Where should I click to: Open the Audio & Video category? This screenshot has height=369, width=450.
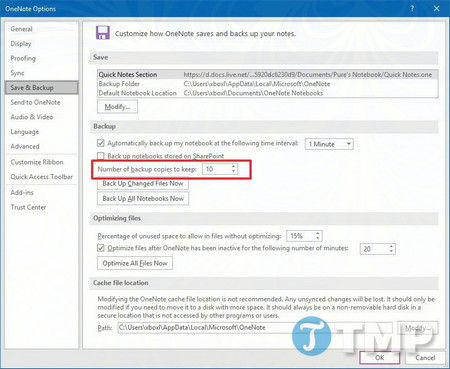click(42, 117)
